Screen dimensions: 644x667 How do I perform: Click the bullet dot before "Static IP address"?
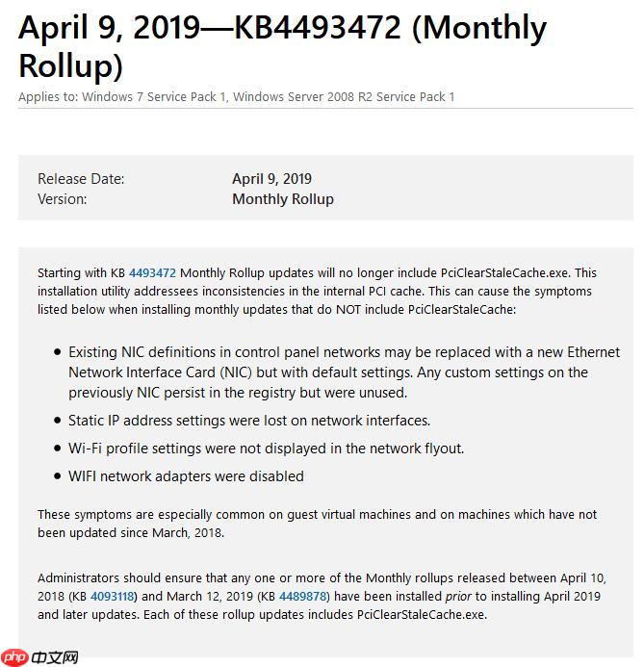coord(57,420)
